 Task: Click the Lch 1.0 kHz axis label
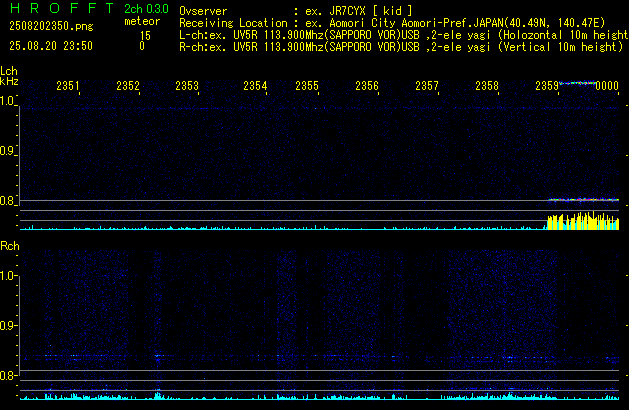point(7,101)
